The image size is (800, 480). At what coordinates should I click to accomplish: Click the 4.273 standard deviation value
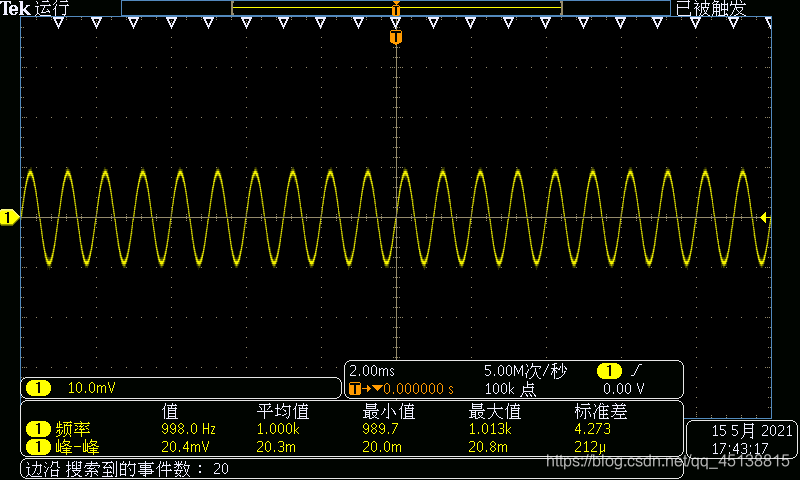tap(592, 429)
